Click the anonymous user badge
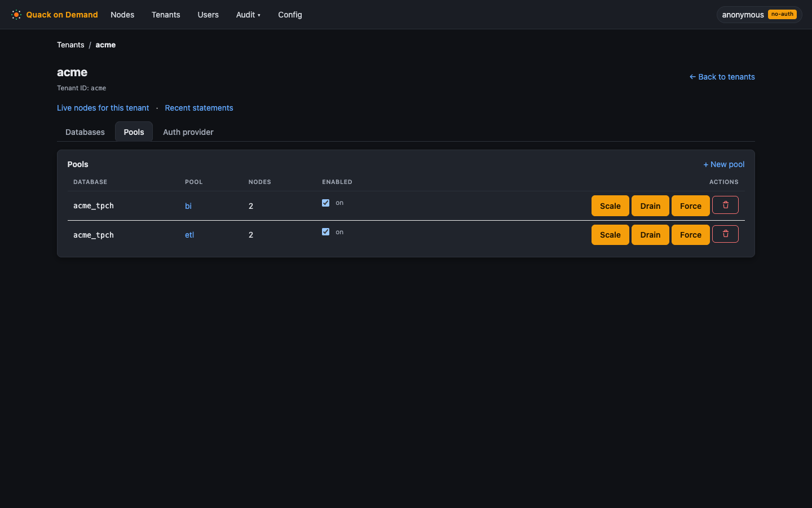This screenshot has width=812, height=508. click(759, 15)
